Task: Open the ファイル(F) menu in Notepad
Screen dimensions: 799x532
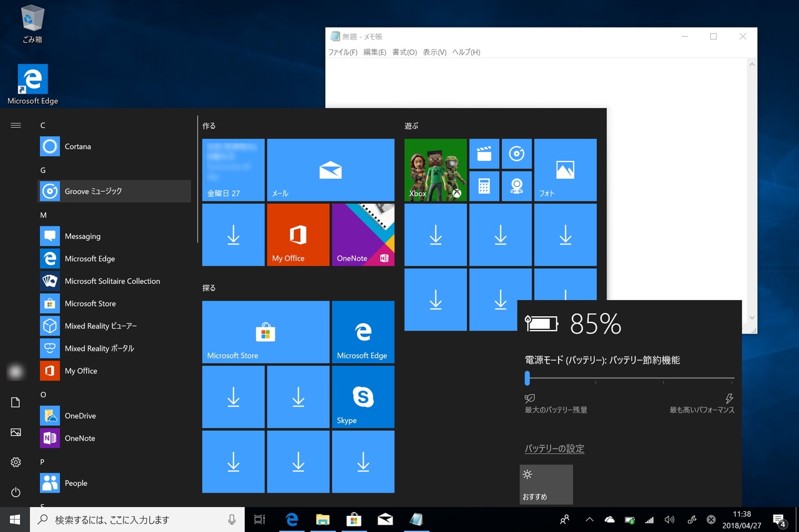Action: [x=343, y=52]
